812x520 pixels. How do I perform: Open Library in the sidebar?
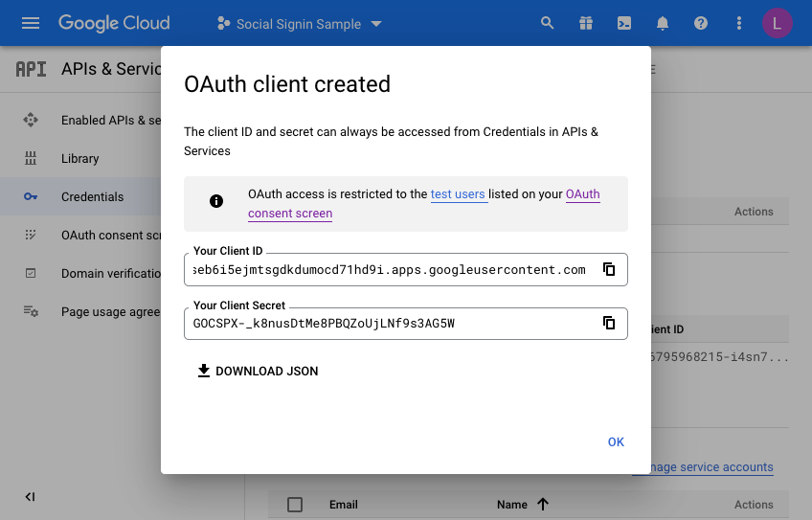(x=79, y=158)
